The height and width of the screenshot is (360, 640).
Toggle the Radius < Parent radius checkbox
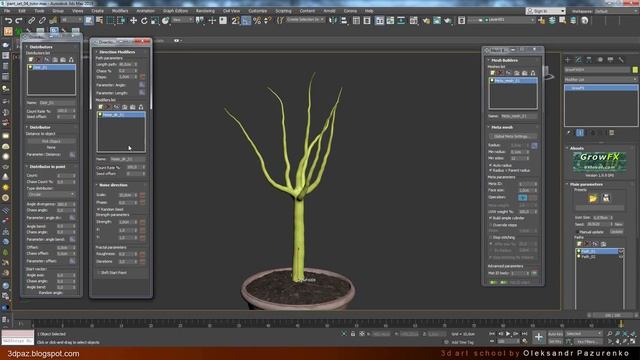click(x=491, y=170)
